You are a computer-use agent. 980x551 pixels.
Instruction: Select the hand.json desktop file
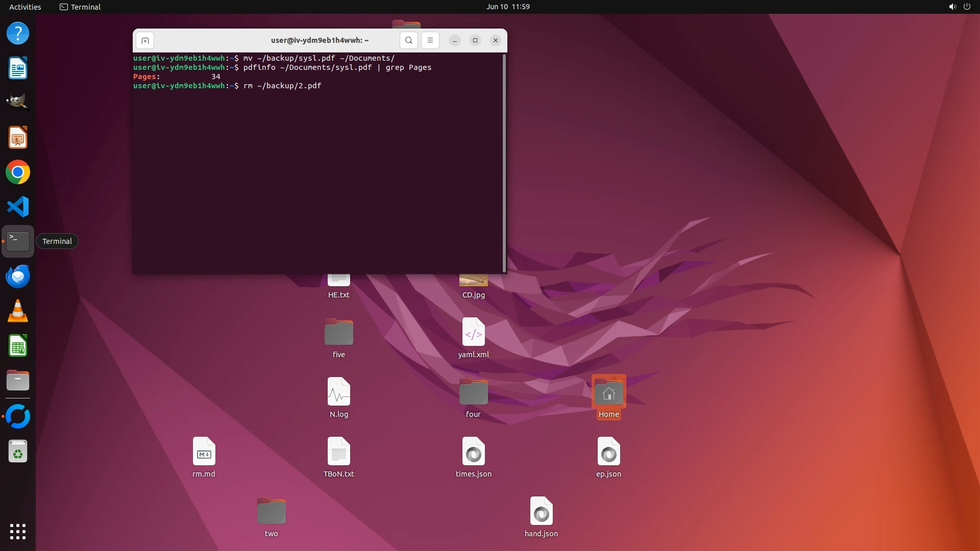pos(541,512)
